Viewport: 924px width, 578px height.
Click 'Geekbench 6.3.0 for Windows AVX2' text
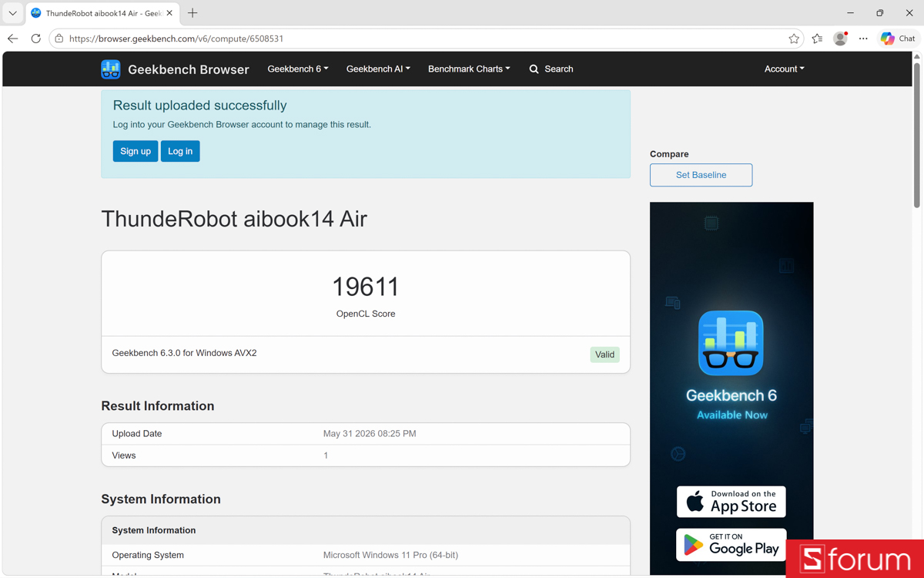point(184,353)
